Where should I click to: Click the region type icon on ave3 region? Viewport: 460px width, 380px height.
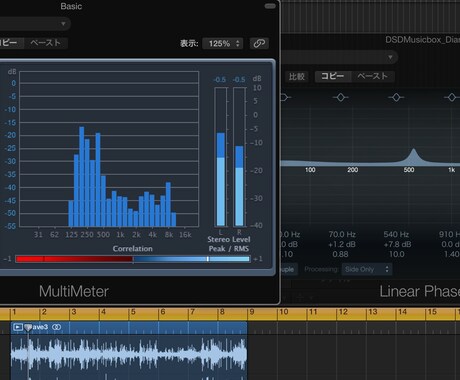[18, 327]
